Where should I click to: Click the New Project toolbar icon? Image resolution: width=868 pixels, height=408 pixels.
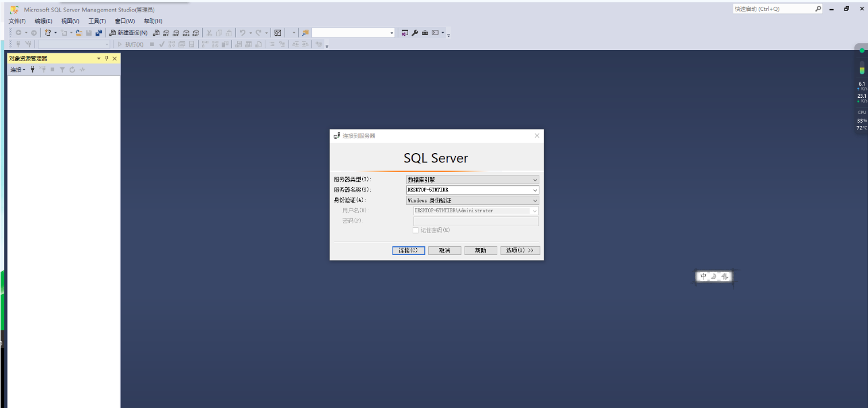pos(48,33)
